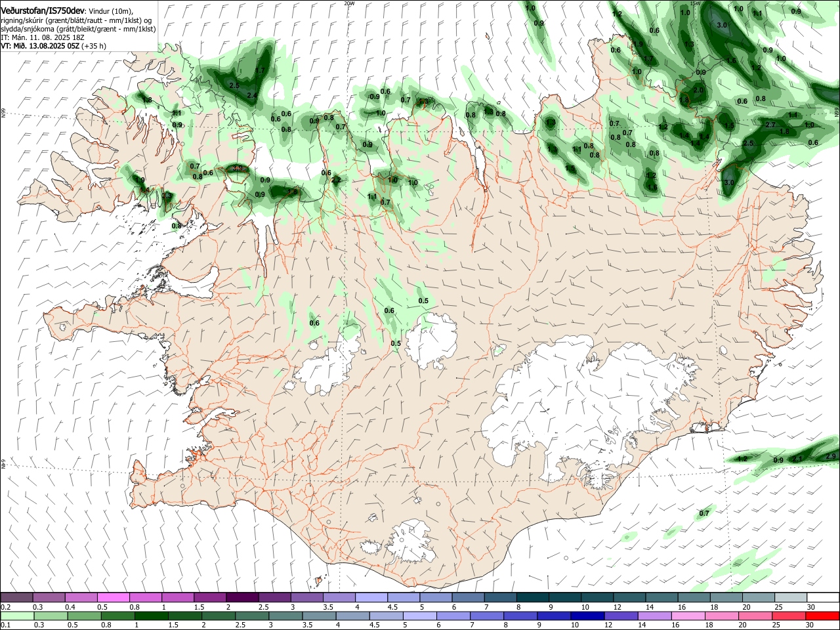Click the Veðurstofan/IS750dev title text
840x630 pixels.
point(43,10)
